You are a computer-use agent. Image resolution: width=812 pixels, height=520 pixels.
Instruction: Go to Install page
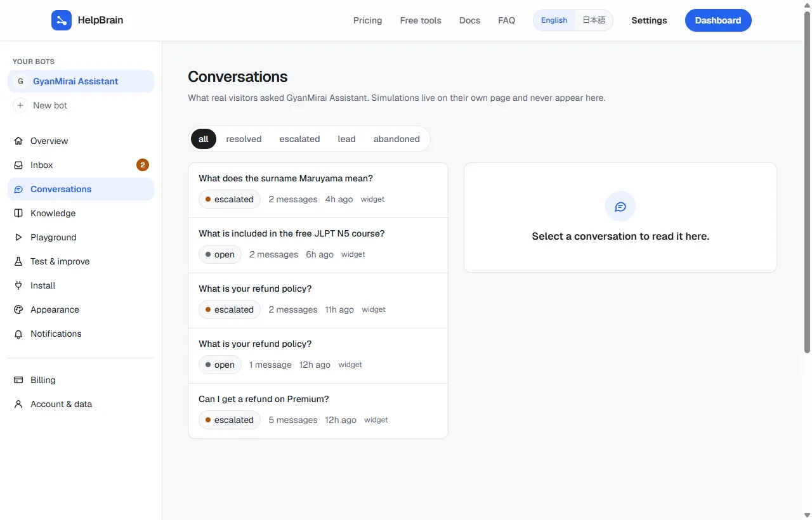coord(81,285)
